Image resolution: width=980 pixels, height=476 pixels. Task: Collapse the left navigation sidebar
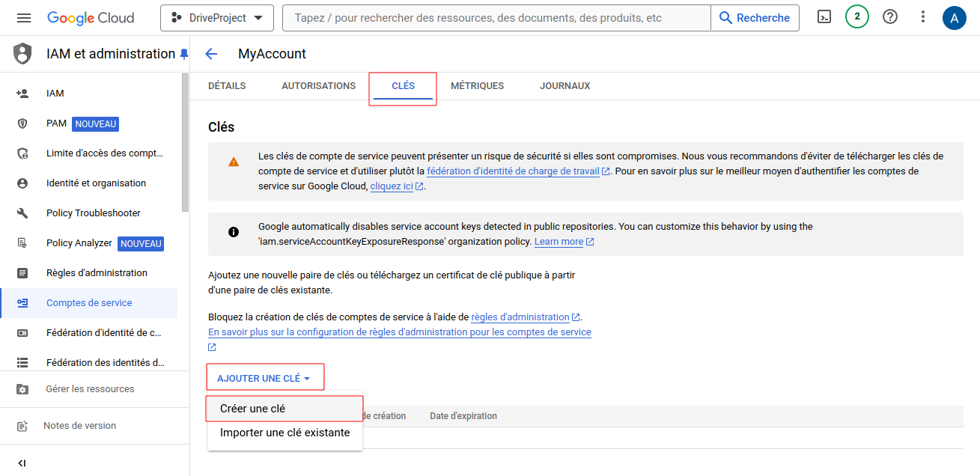click(x=22, y=463)
